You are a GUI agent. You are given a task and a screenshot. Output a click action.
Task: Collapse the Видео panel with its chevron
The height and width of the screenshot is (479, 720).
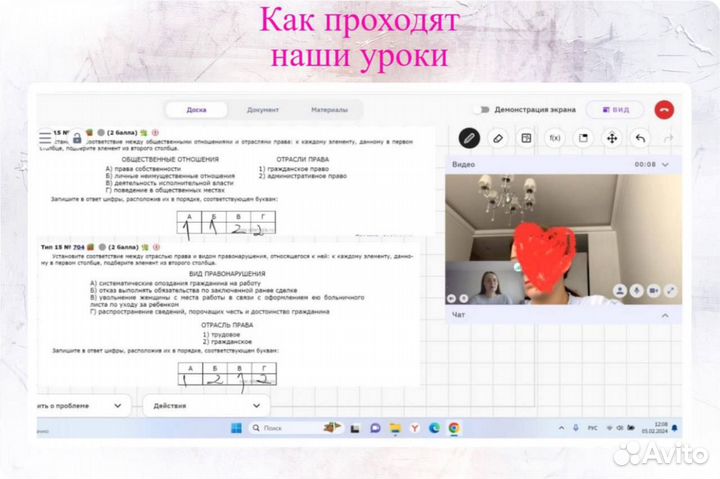[665, 164]
